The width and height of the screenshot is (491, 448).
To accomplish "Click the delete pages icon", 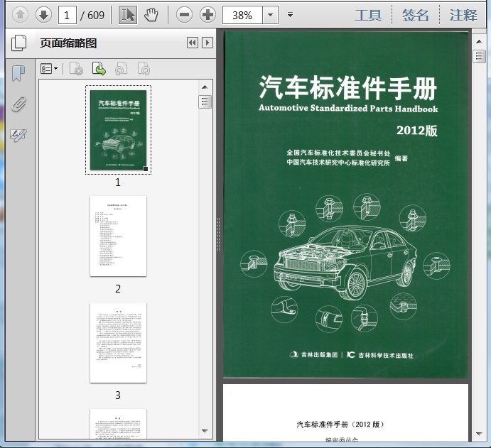I will 76,69.
